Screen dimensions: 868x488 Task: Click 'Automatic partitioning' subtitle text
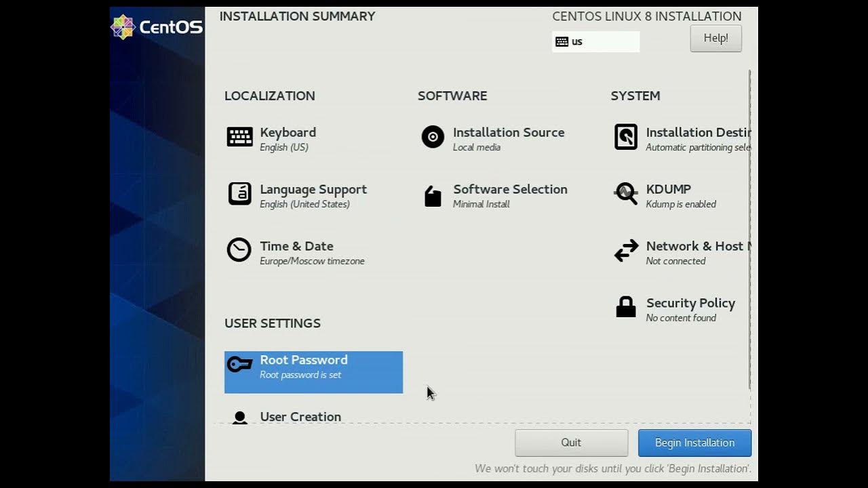698,147
